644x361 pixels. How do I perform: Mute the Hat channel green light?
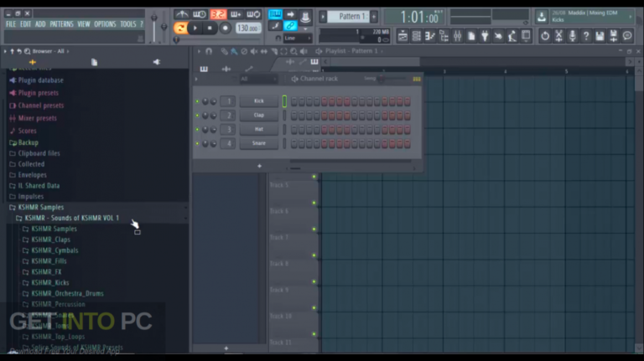click(197, 129)
